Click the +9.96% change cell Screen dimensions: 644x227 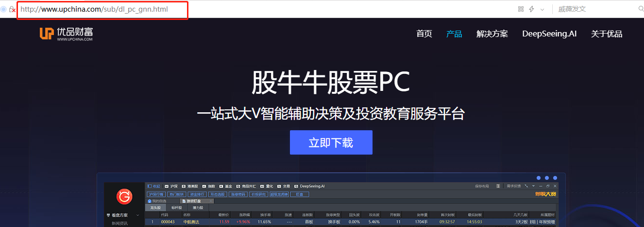(x=243, y=222)
